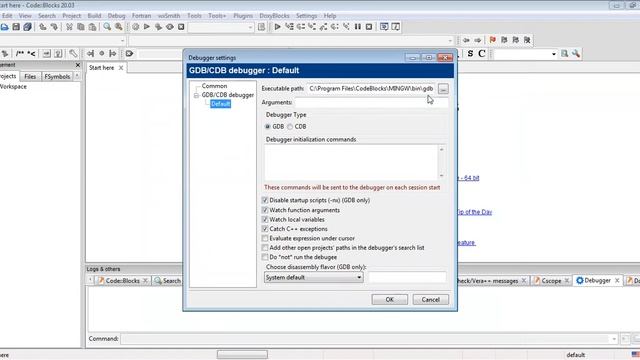640x360 pixels.
Task: Click the Replace toolbar icon
Action: coord(119,27)
